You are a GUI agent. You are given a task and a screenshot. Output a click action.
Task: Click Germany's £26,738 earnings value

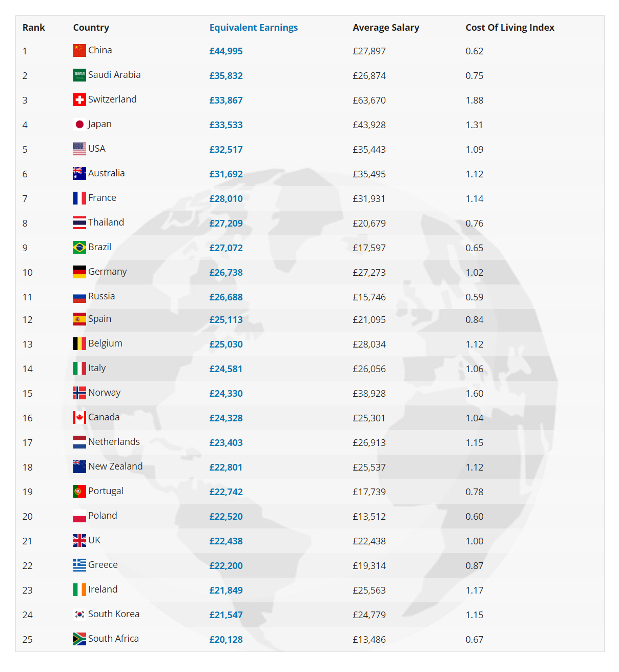click(x=226, y=273)
